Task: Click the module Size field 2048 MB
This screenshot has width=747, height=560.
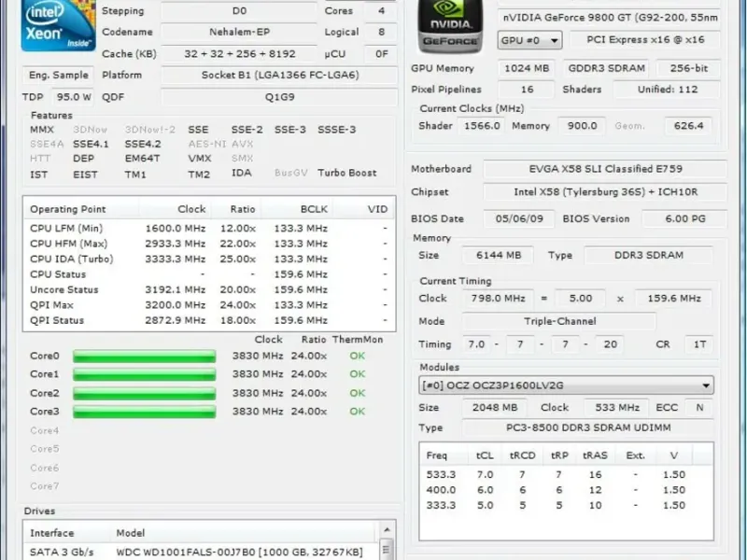Action: point(495,408)
